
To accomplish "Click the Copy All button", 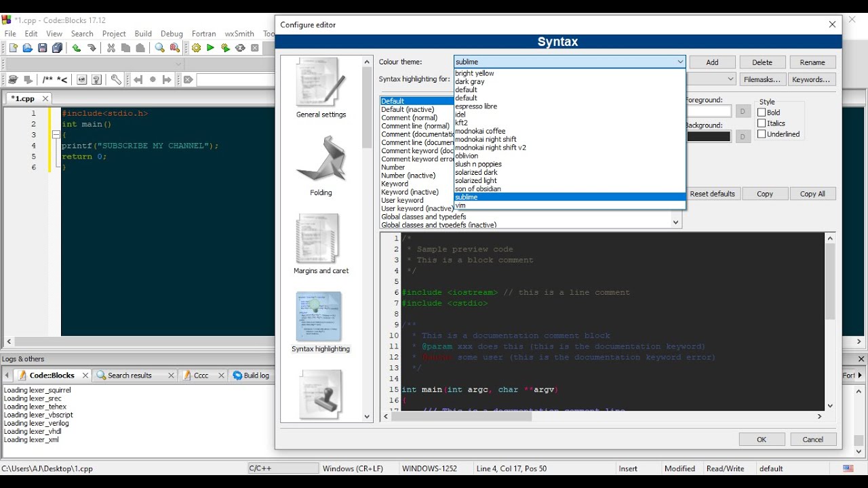I will pos(812,194).
